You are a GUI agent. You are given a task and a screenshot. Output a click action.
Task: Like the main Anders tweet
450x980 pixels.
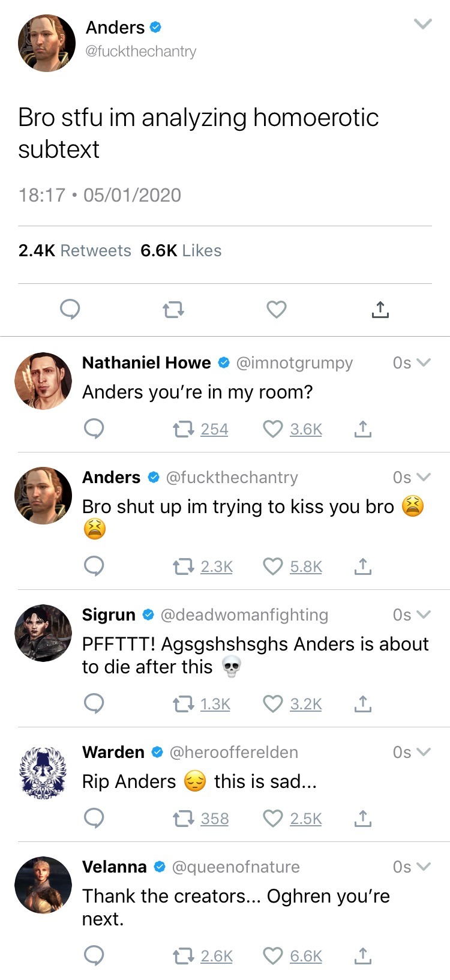coord(276,310)
